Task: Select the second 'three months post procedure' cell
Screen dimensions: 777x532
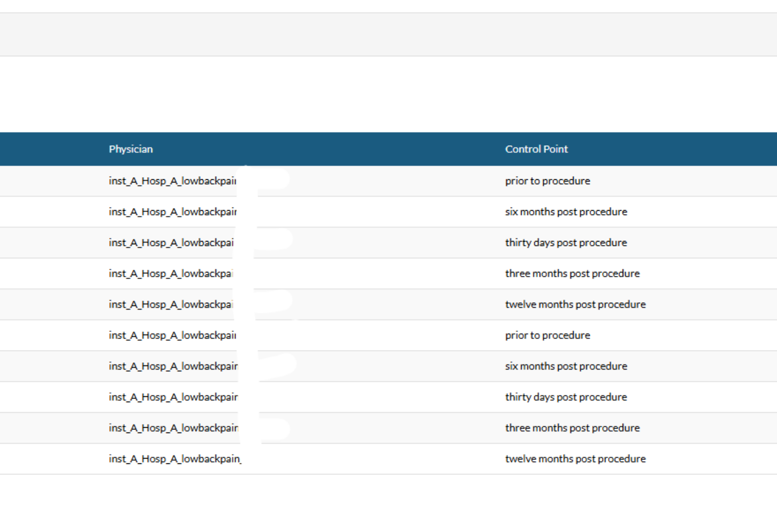Action: point(573,428)
